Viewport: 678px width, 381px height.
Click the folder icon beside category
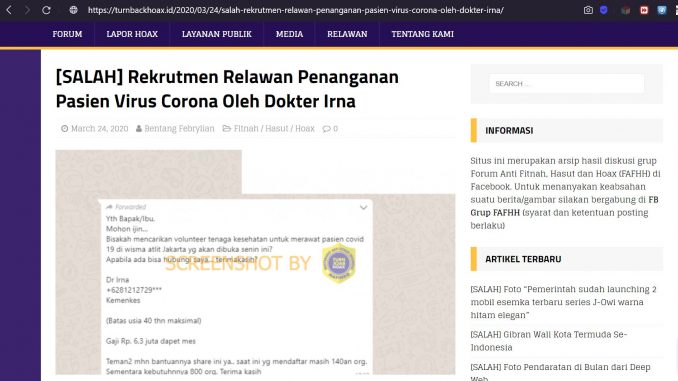(227, 128)
